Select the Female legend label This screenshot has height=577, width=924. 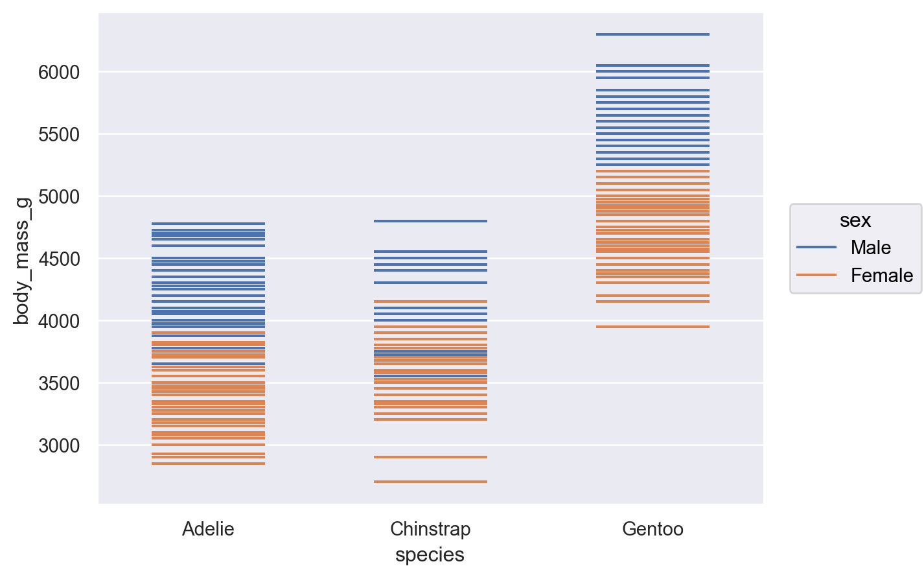[881, 276]
